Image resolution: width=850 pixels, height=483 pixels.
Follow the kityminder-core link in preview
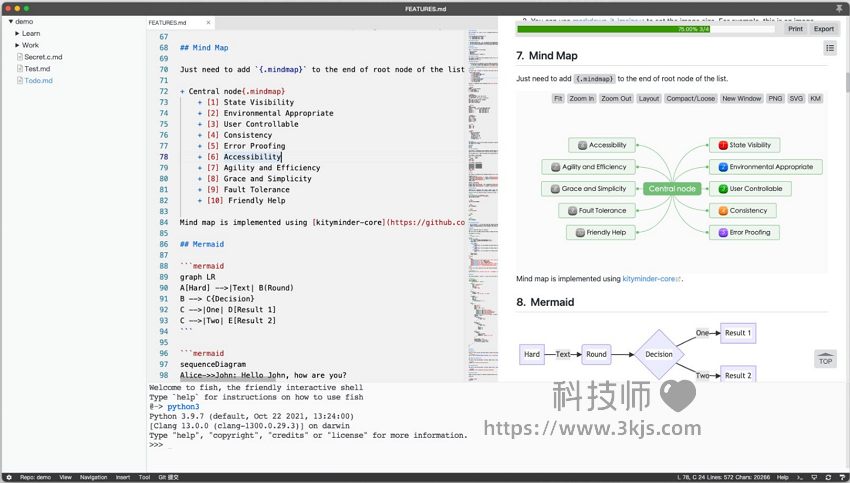click(649, 279)
